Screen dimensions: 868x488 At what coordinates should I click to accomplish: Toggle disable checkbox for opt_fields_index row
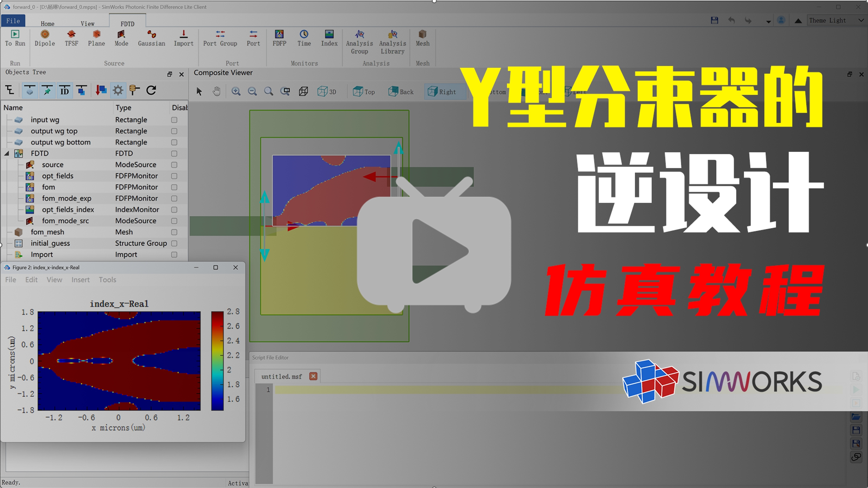pyautogui.click(x=174, y=210)
